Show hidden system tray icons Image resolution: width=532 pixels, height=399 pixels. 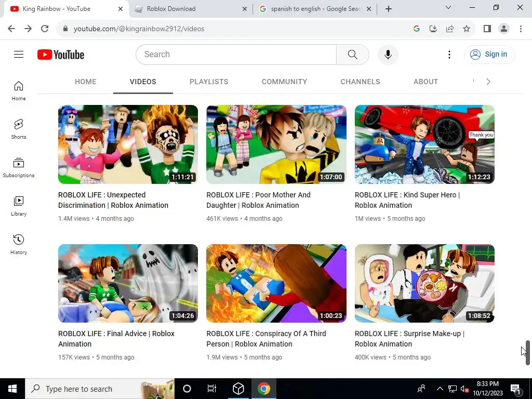pos(440,389)
